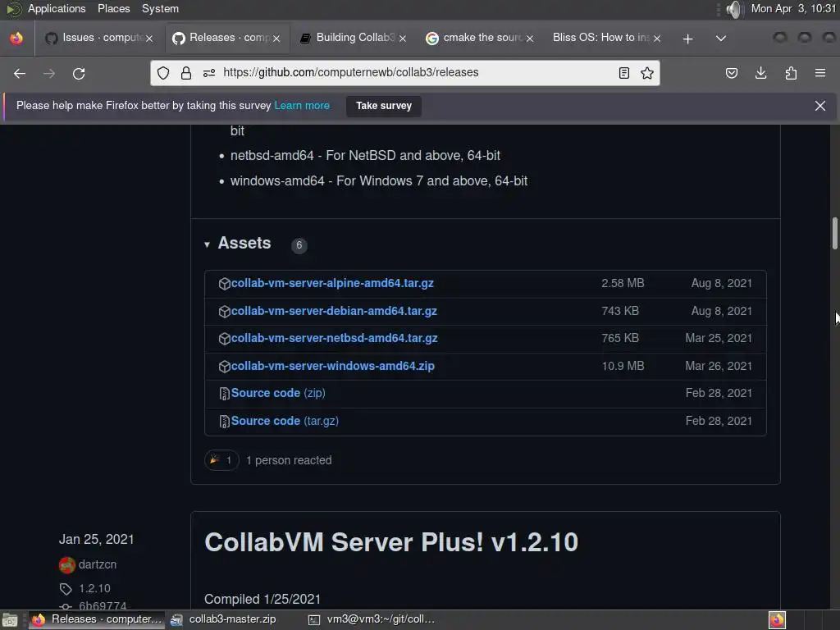The height and width of the screenshot is (630, 840).
Task: Open collab3-master.zip window from taskbar
Action: (223, 619)
